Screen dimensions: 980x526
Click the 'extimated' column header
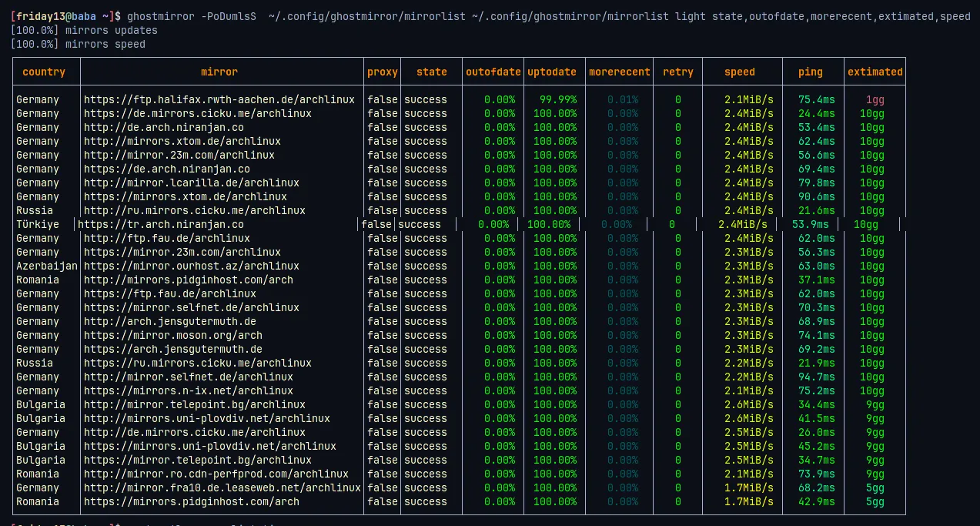coord(875,72)
